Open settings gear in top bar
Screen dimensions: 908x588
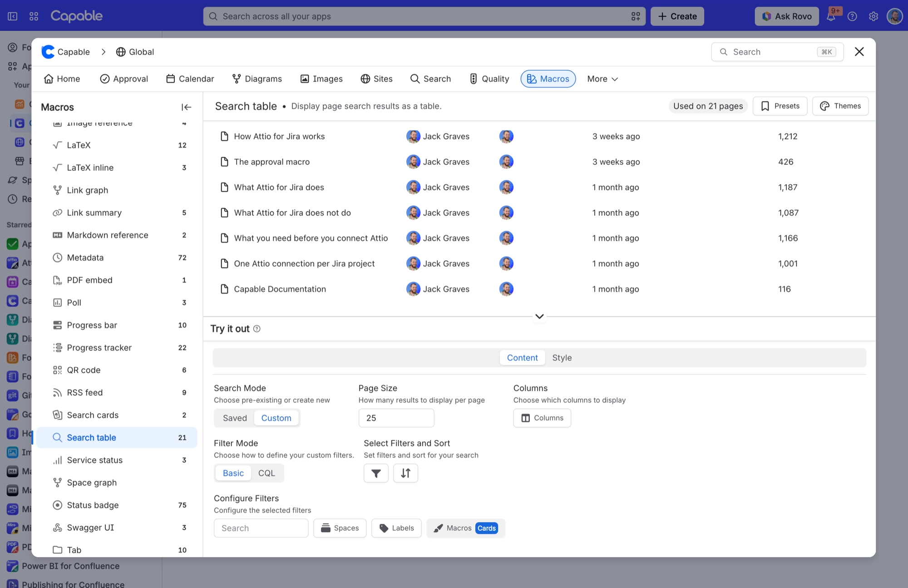pyautogui.click(x=873, y=16)
